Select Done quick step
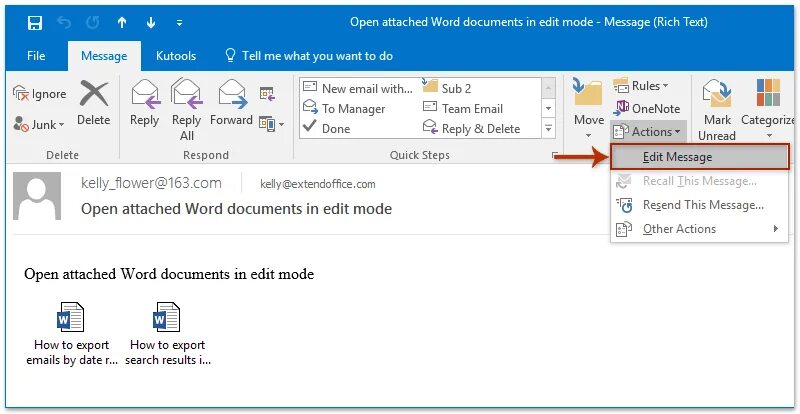The height and width of the screenshot is (414, 800). pyautogui.click(x=327, y=129)
